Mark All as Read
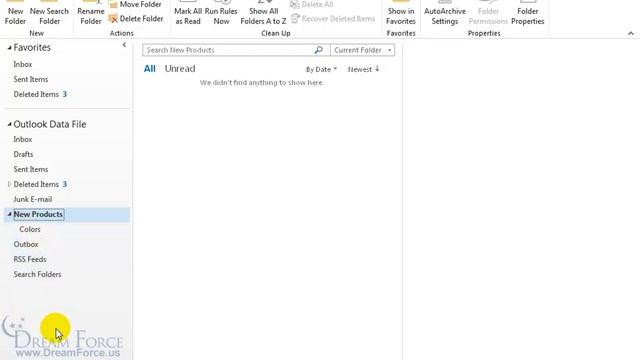 pyautogui.click(x=188, y=13)
